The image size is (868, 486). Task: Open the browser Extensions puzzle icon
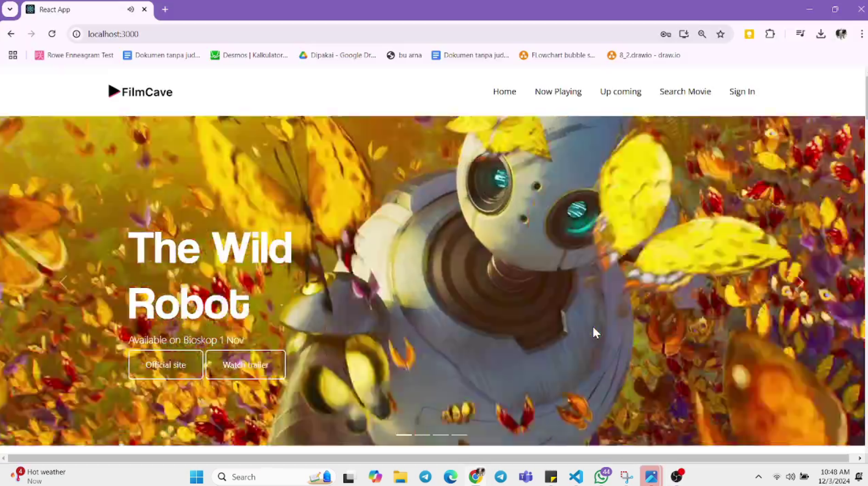[770, 34]
